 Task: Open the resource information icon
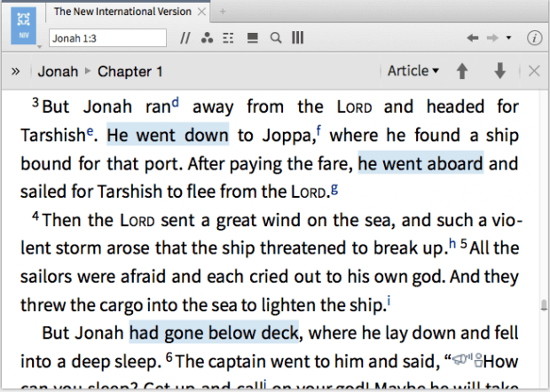click(x=534, y=38)
